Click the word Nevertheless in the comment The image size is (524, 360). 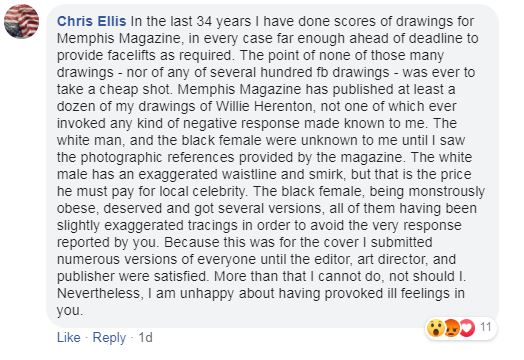pyautogui.click(x=99, y=293)
